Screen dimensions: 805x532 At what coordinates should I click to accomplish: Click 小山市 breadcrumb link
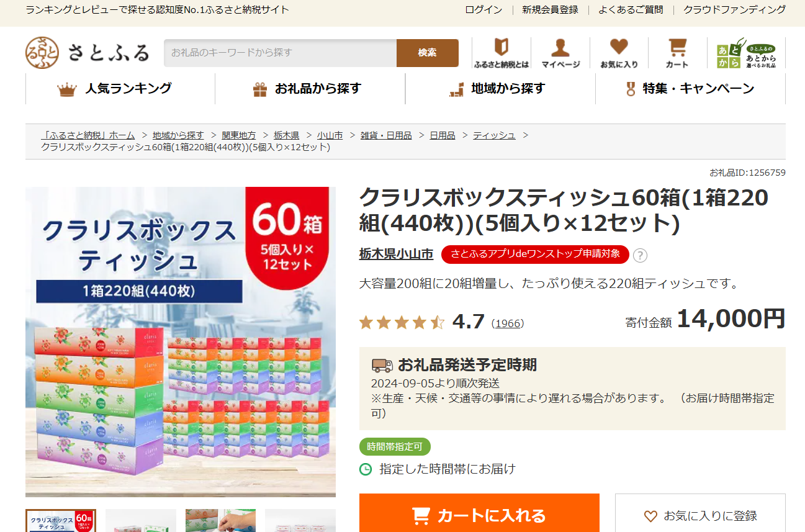tap(330, 135)
